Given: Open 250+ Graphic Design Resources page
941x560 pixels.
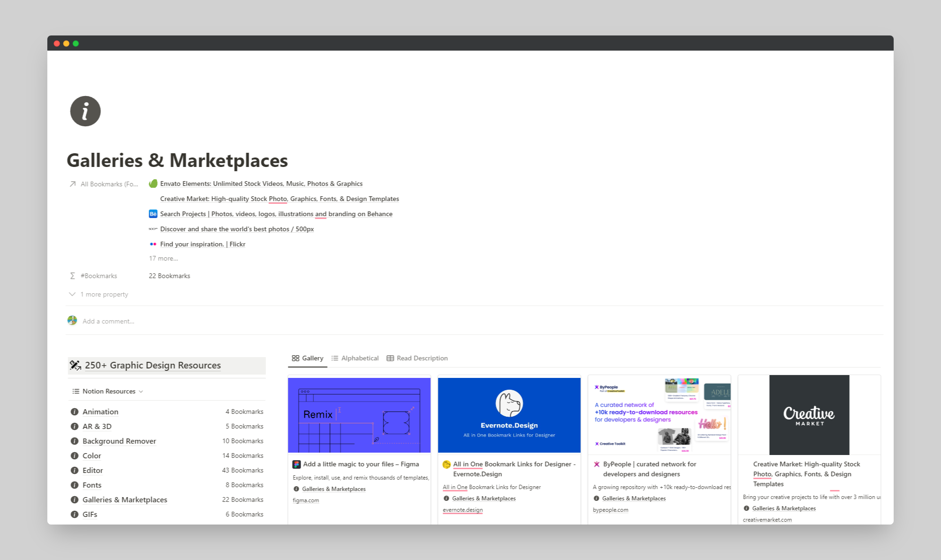Looking at the screenshot, I should (153, 365).
